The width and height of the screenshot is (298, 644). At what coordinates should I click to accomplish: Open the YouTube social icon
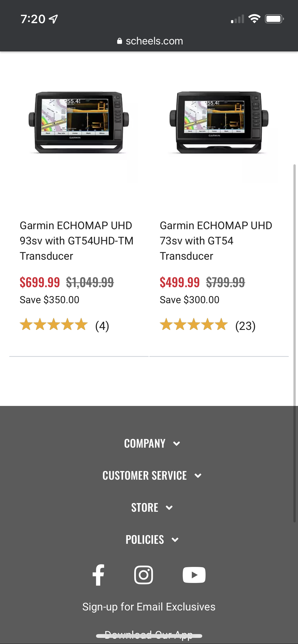click(x=194, y=575)
